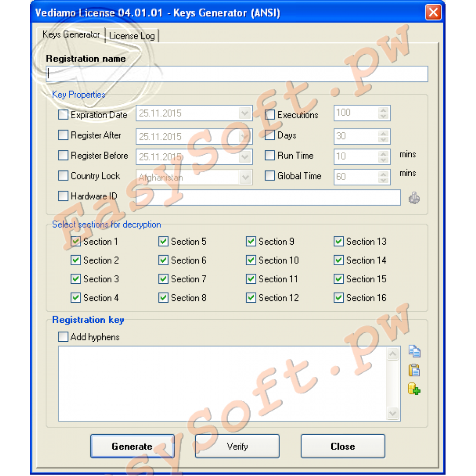Viewport: 476px width, 476px height.
Task: Uncheck Section 10
Action: point(251,260)
